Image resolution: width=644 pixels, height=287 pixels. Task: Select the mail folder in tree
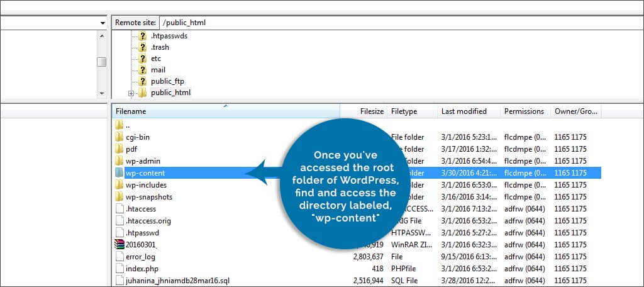pos(158,70)
